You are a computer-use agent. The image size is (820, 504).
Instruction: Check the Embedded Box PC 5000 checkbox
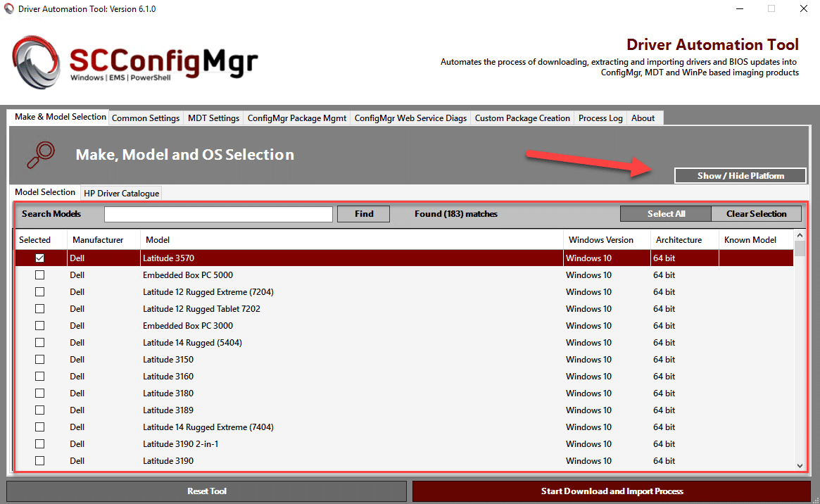(x=39, y=275)
